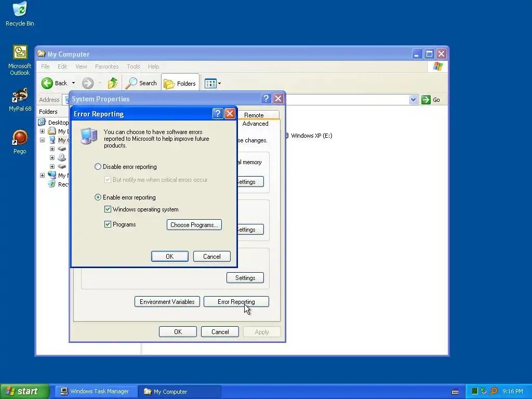
Task: Click the keyboard icon on the taskbar
Action: [x=455, y=392]
